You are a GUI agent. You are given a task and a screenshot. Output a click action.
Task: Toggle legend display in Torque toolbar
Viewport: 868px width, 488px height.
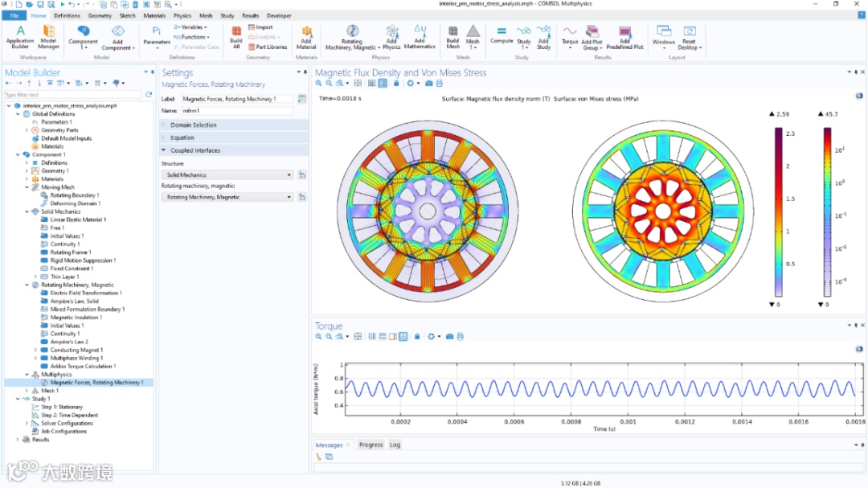pos(392,336)
